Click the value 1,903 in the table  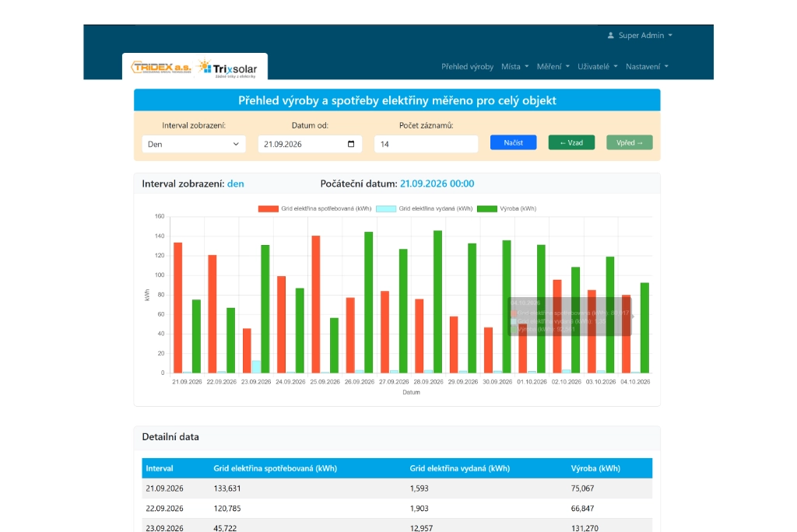pyautogui.click(x=419, y=508)
